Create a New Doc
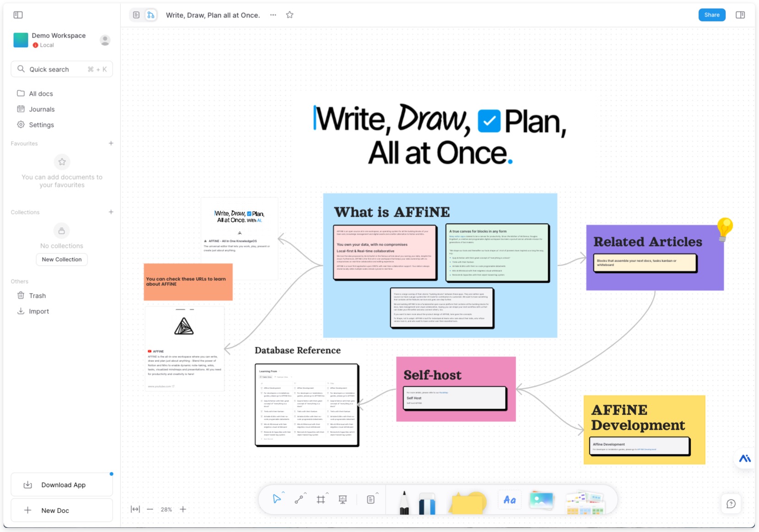759x532 pixels. pyautogui.click(x=62, y=510)
